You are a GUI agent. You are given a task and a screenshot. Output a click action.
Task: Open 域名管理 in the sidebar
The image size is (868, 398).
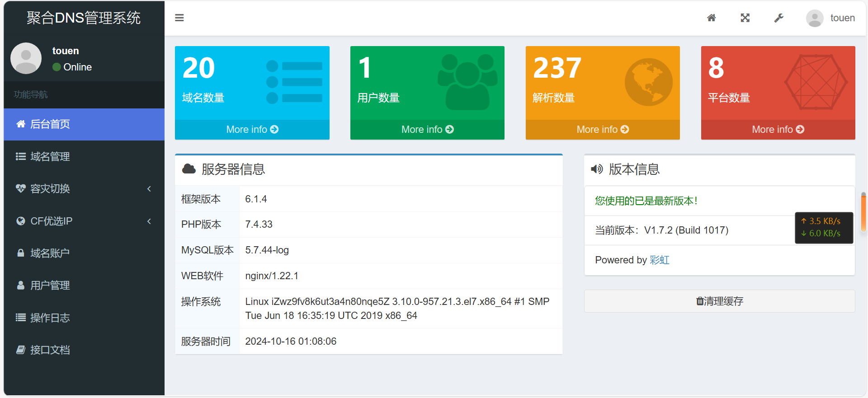pyautogui.click(x=50, y=157)
